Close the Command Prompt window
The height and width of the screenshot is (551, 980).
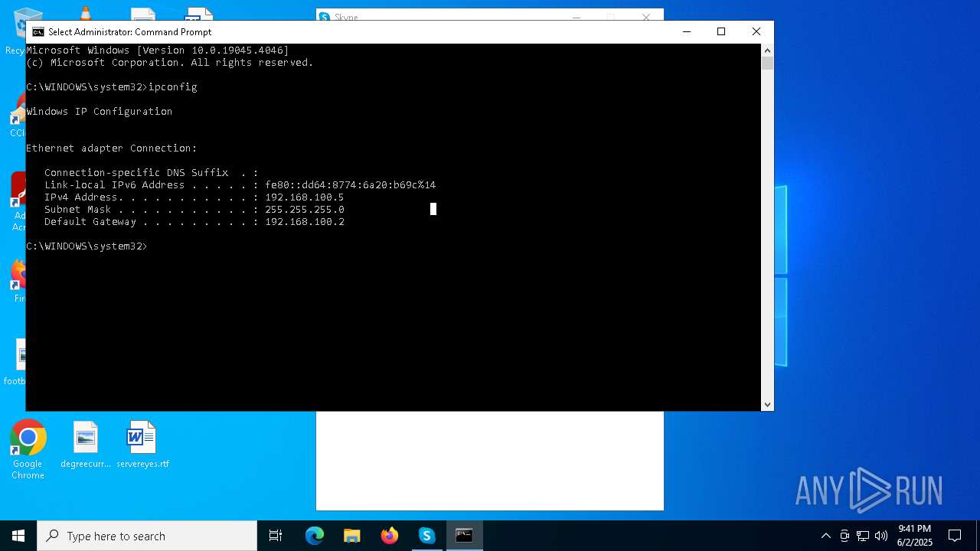756,31
